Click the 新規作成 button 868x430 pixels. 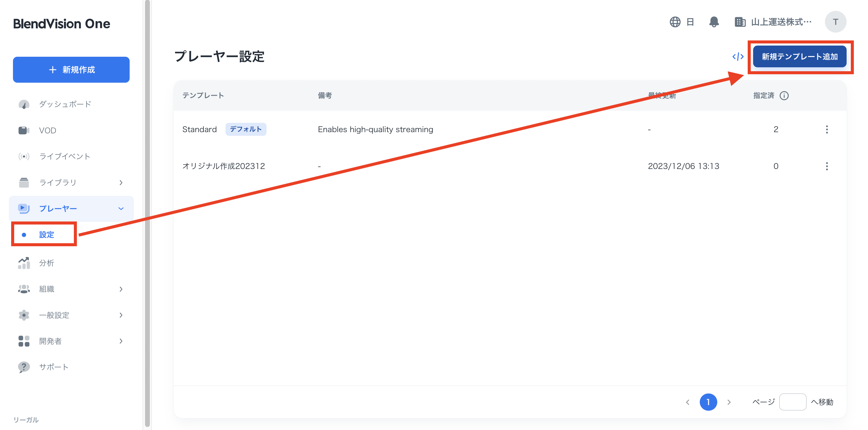coord(71,70)
